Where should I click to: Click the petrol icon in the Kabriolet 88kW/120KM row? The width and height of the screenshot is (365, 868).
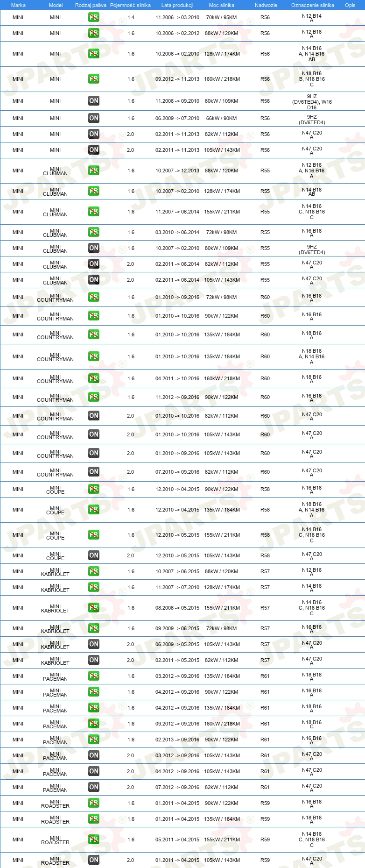pyautogui.click(x=94, y=571)
